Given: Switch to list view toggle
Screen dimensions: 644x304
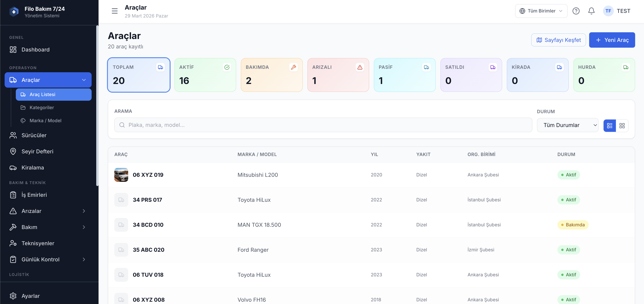Looking at the screenshot, I should [610, 125].
